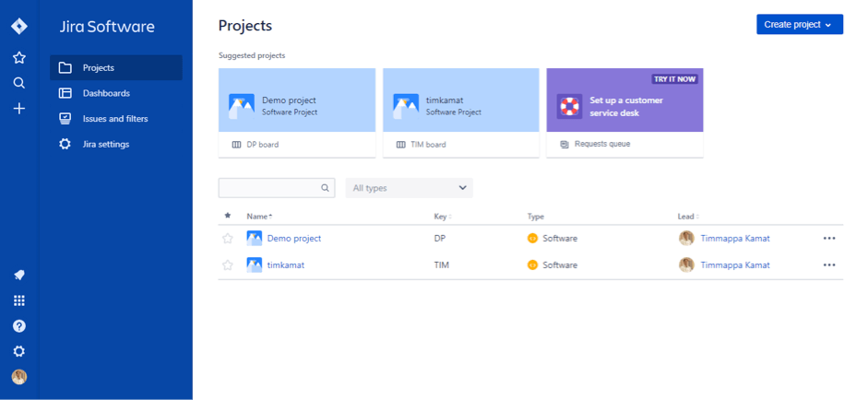The height and width of the screenshot is (400, 868).
Task: Expand the All types filter dropdown
Action: pos(409,188)
